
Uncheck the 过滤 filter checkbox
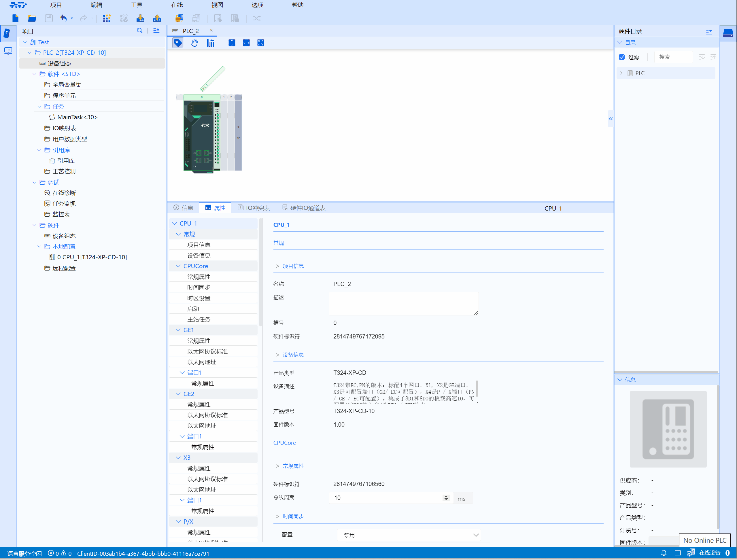coord(622,57)
